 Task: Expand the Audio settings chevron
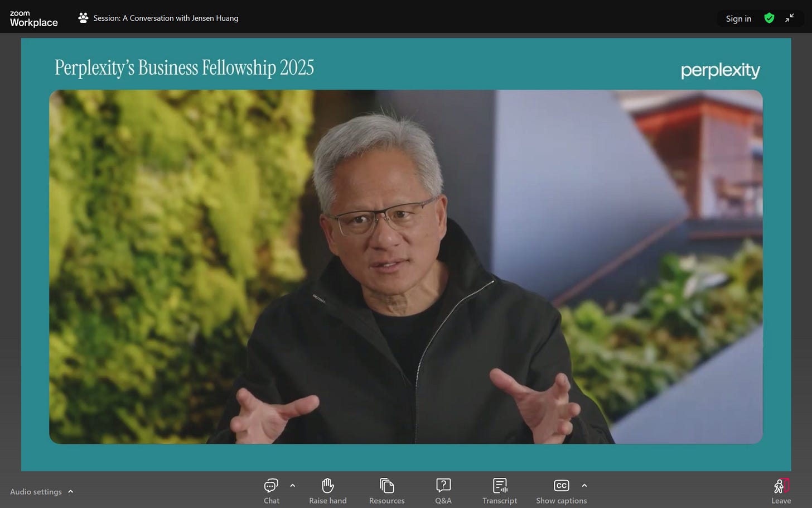point(71,491)
